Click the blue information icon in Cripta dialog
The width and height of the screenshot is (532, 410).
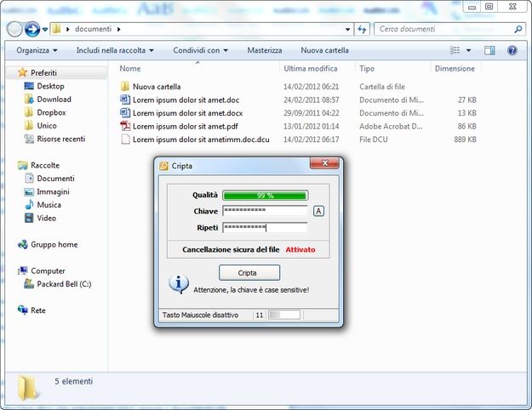(178, 284)
